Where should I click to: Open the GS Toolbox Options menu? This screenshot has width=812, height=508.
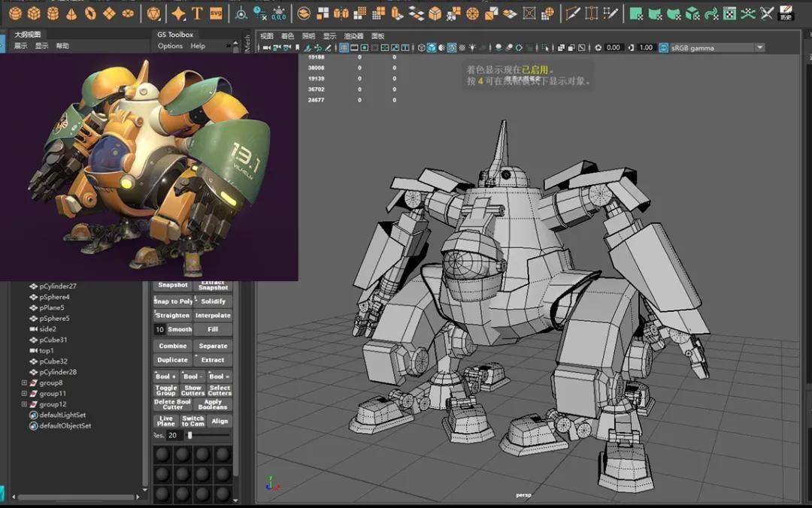click(170, 46)
